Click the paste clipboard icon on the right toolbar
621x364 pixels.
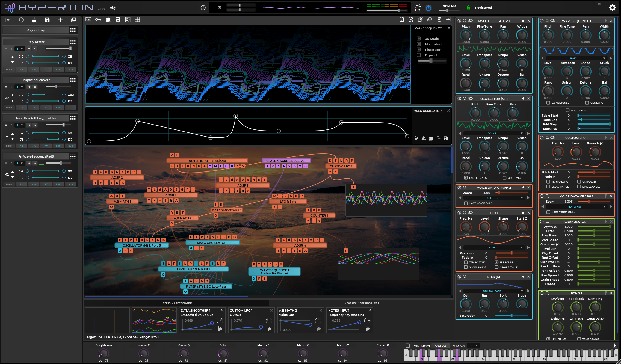coord(410,20)
